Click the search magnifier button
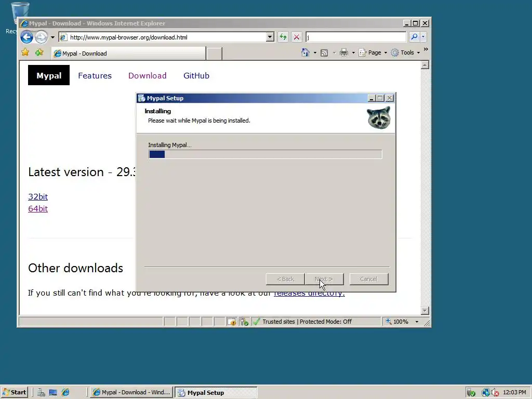 pos(414,37)
